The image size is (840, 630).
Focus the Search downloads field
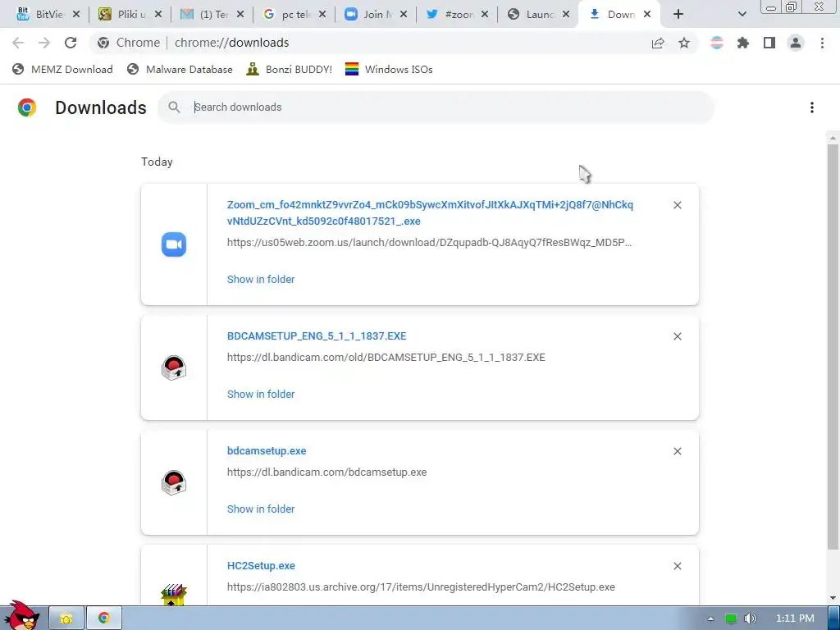click(x=436, y=107)
